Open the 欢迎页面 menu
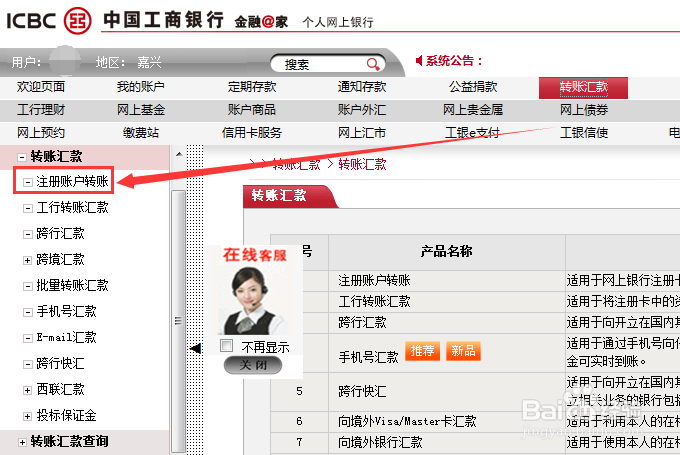Viewport: 680px width, 455px height. (x=41, y=87)
